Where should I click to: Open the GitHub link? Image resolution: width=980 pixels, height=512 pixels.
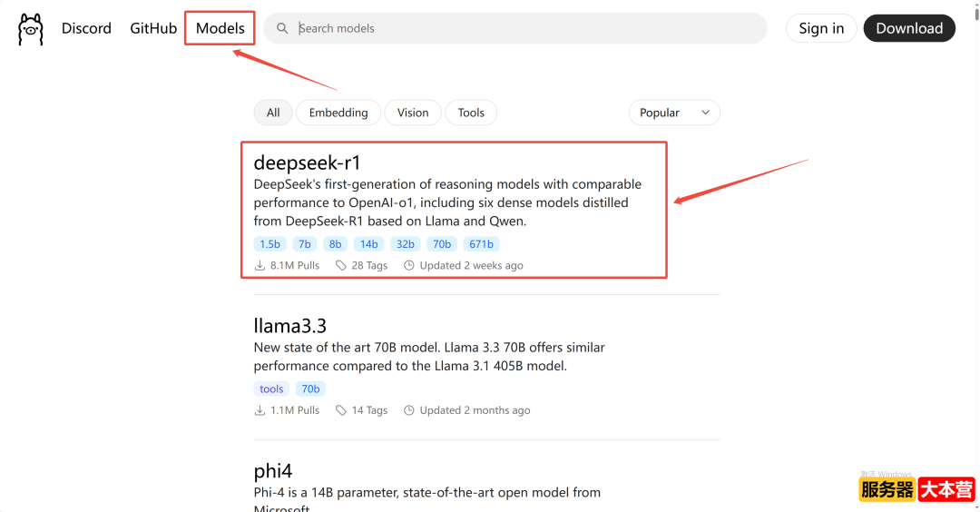[x=153, y=28]
